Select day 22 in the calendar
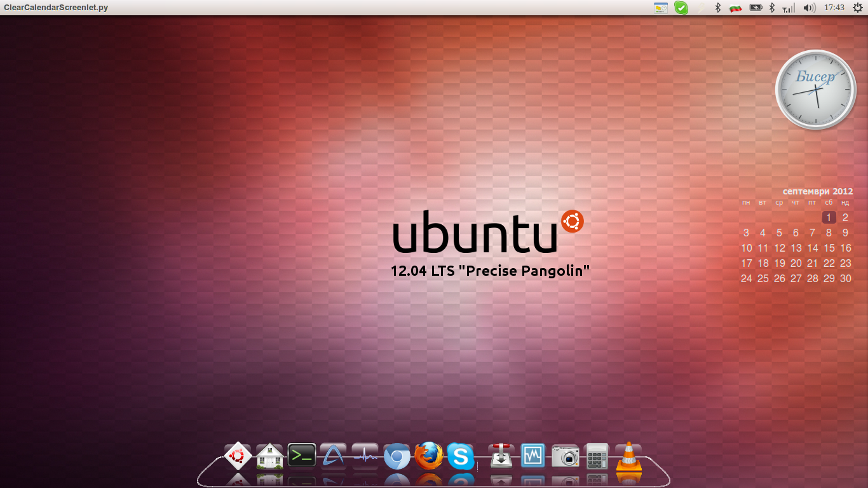The image size is (868, 488). click(829, 263)
